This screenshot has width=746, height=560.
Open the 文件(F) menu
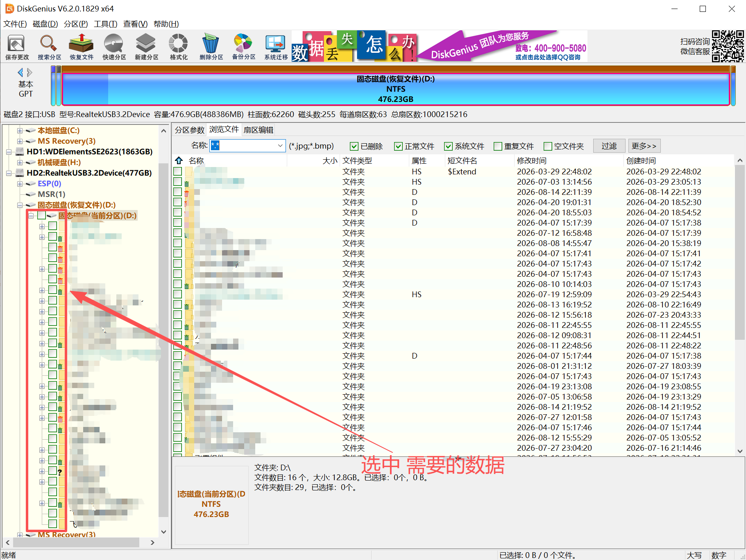[15, 24]
